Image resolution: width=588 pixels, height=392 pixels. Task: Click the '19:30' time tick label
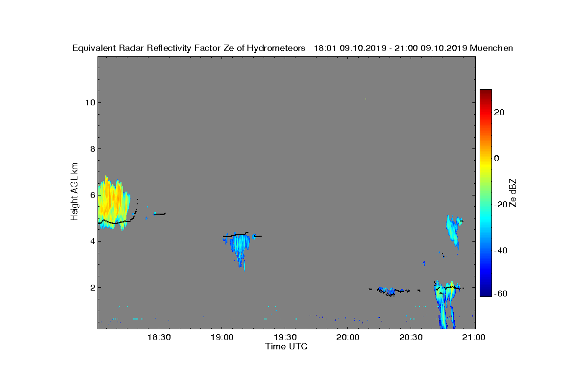click(284, 338)
